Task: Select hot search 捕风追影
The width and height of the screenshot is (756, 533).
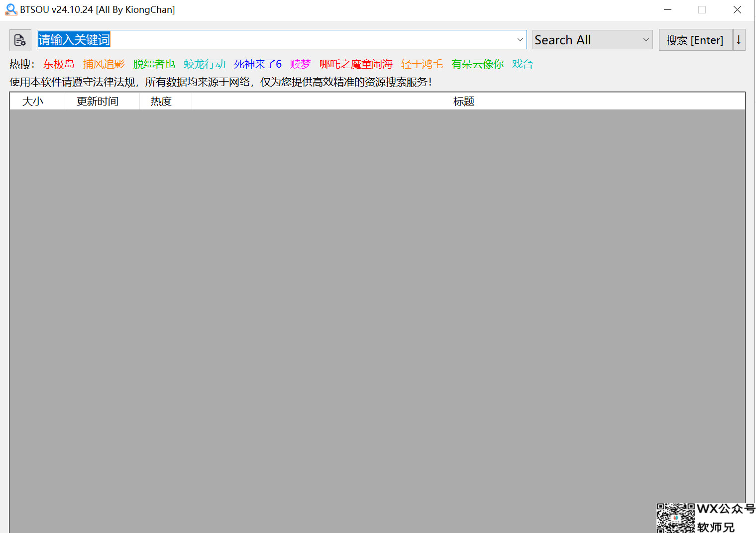Action: tap(104, 64)
